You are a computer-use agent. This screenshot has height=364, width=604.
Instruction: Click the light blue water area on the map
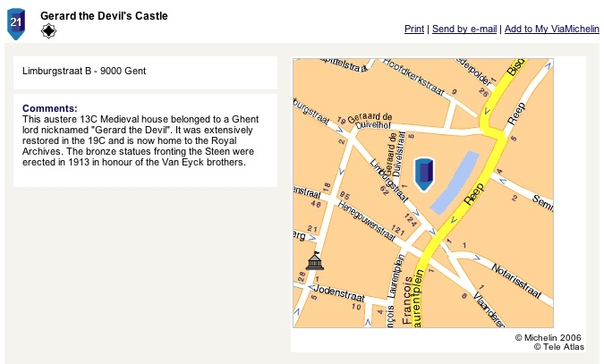[455, 183]
